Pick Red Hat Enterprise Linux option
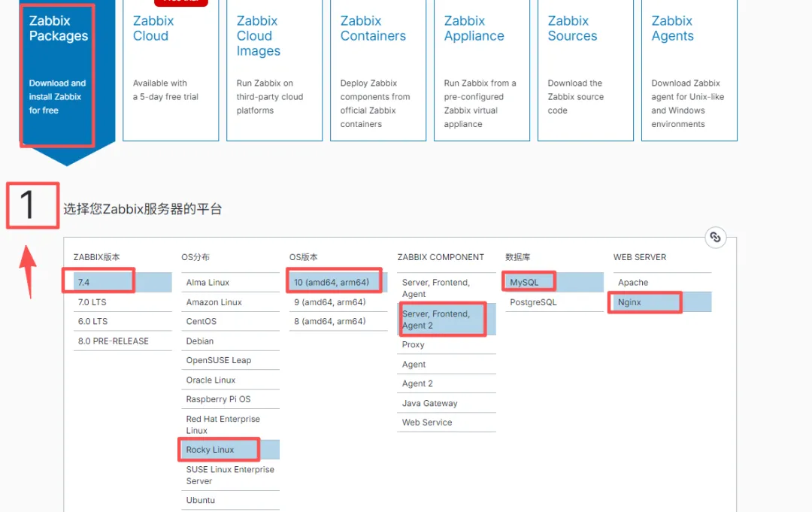 point(231,425)
